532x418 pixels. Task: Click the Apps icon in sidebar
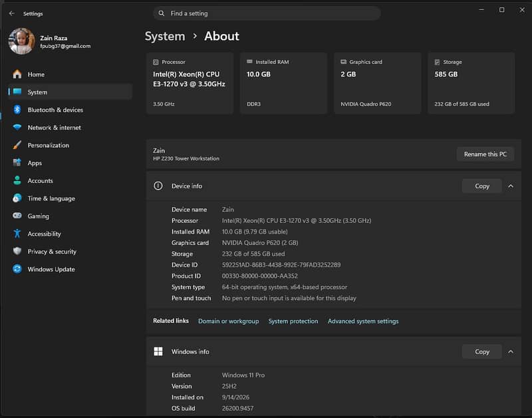[x=17, y=162]
